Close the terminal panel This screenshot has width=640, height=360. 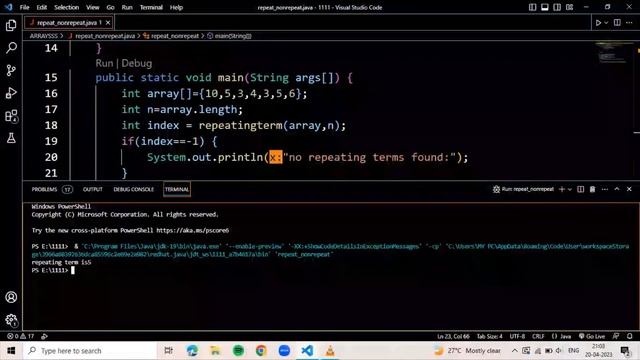pyautogui.click(x=629, y=189)
